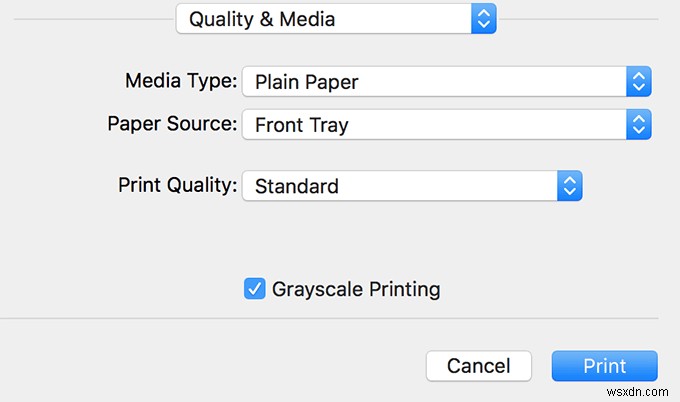Screen dimensions: 680x402
Task: Click the Print Quality label
Action: 177,185
